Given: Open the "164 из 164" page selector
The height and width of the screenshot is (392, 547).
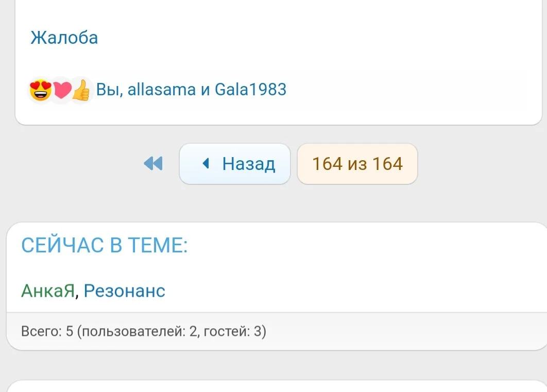Looking at the screenshot, I should point(357,164).
